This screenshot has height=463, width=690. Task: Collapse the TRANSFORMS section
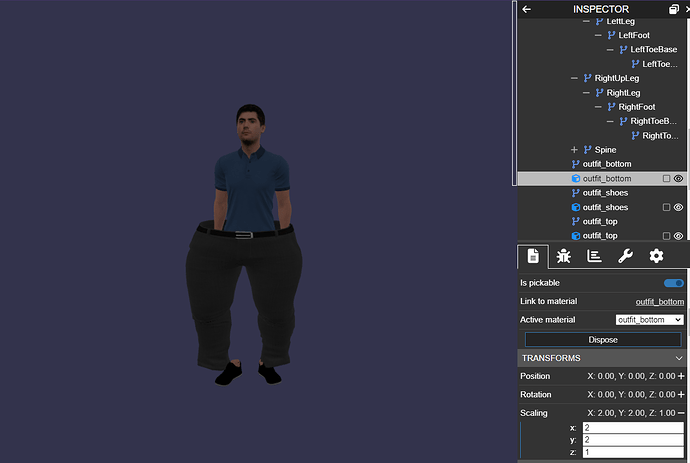click(x=679, y=358)
